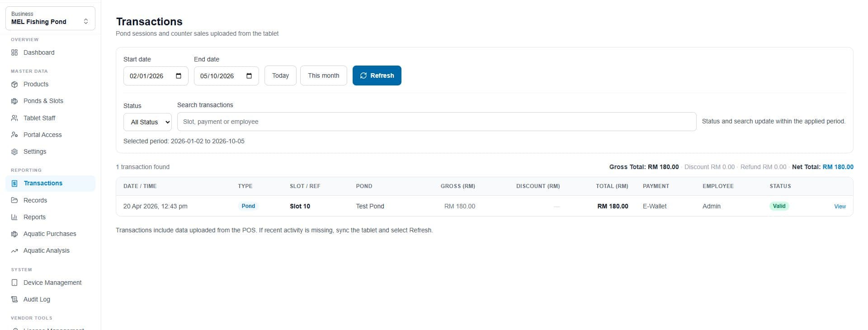This screenshot has height=330, width=868.
Task: Click the Device Management tablet icon
Action: (x=14, y=283)
